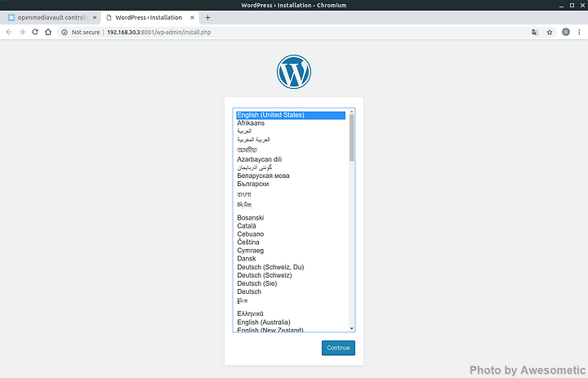
Task: Choose Беларуская мова language
Action: pos(291,176)
